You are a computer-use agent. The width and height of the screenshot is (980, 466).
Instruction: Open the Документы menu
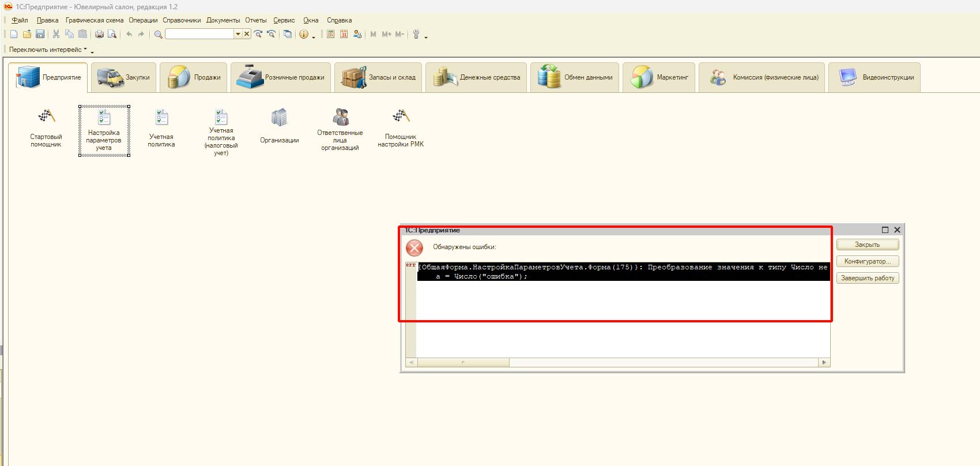pyautogui.click(x=223, y=20)
